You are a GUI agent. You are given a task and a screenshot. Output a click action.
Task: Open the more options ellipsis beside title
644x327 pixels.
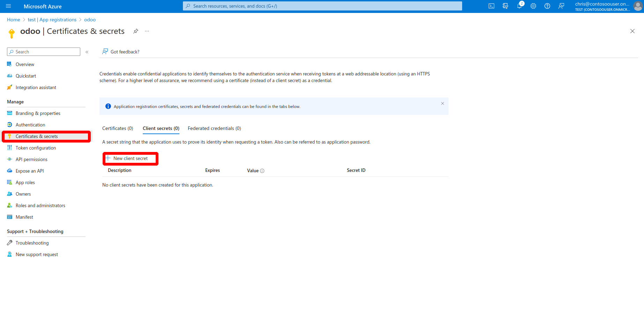(x=147, y=31)
